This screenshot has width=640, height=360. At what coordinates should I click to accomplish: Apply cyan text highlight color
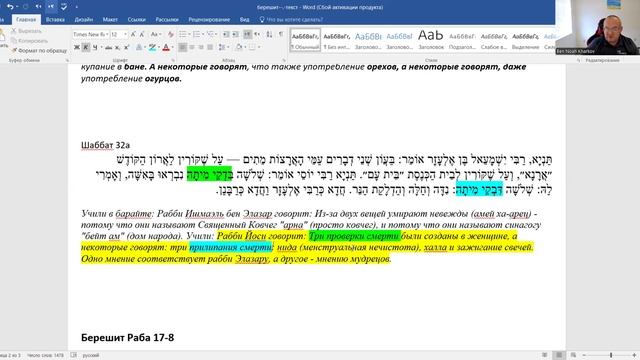point(152,47)
